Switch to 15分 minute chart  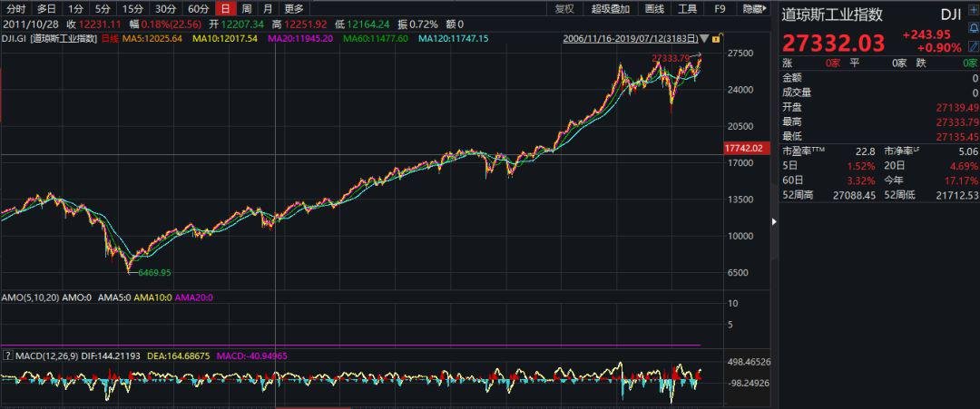click(132, 9)
